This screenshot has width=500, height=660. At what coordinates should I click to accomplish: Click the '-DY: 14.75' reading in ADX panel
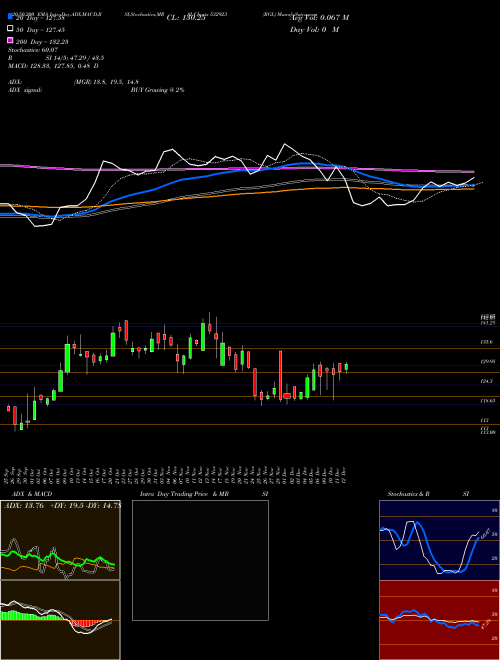(x=104, y=506)
